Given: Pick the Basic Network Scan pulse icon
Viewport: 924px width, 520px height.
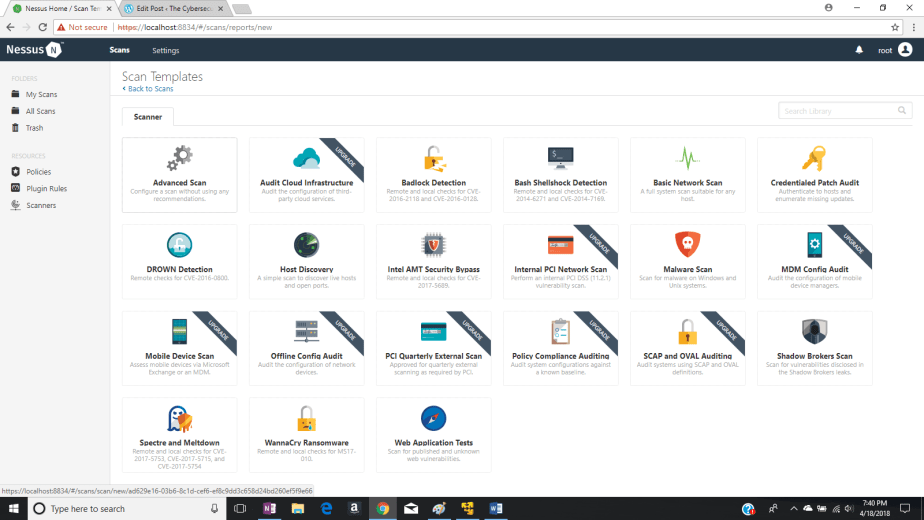Looking at the screenshot, I should (x=687, y=158).
